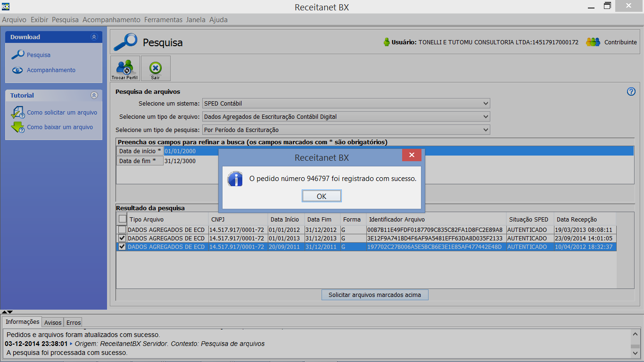The height and width of the screenshot is (362, 644).
Task: Open the Pesquisa menu
Action: point(65,20)
